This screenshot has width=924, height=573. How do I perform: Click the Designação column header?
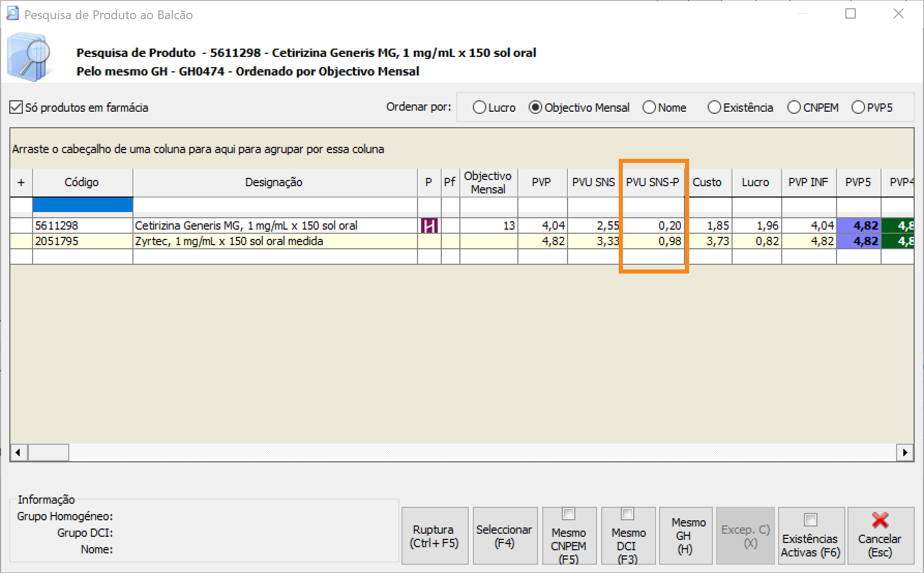[274, 182]
